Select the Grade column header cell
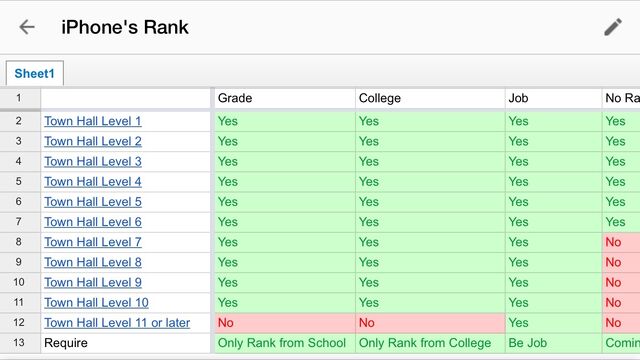This screenshot has height=360, width=640. point(284,98)
